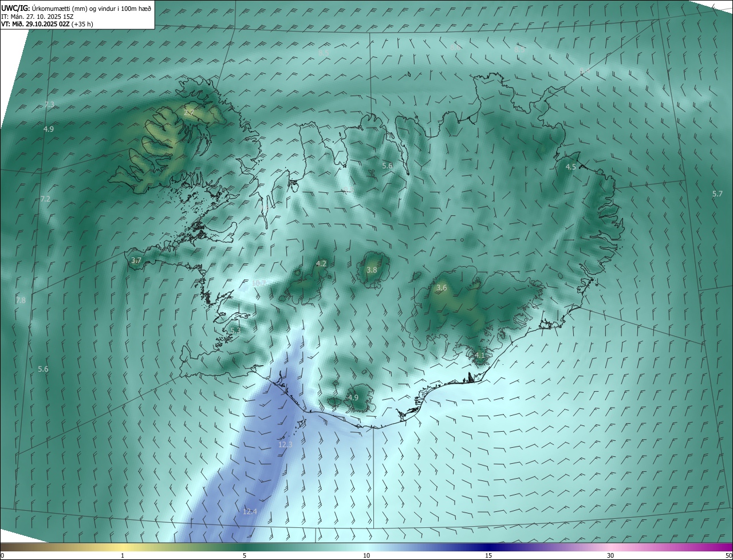Click the 50 tick on the color scale
Viewport: 733px width, 560px height.
pos(728,555)
